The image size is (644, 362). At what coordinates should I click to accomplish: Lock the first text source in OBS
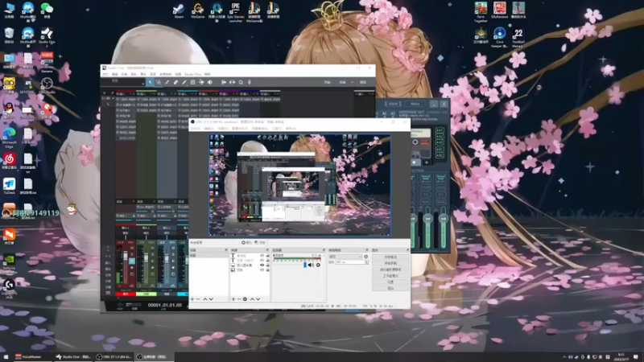click(x=268, y=256)
